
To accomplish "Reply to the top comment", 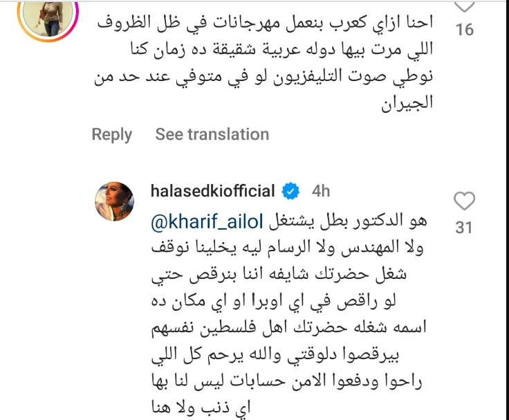I will coord(111,134).
